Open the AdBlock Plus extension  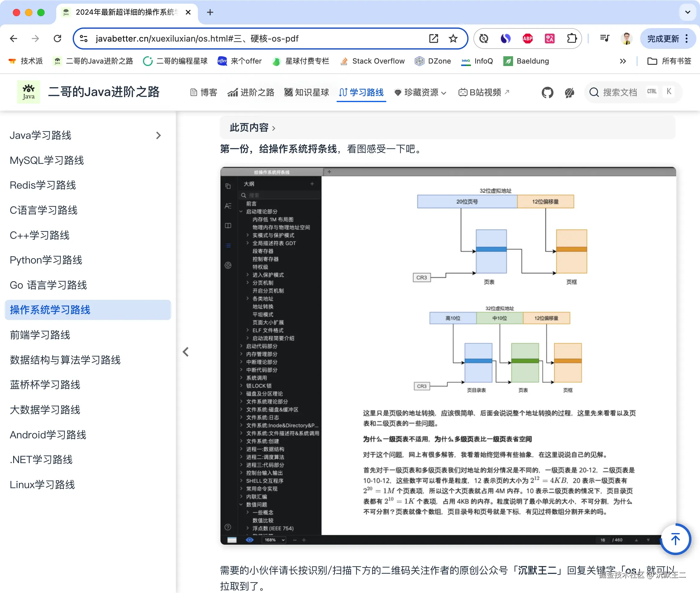click(x=527, y=39)
